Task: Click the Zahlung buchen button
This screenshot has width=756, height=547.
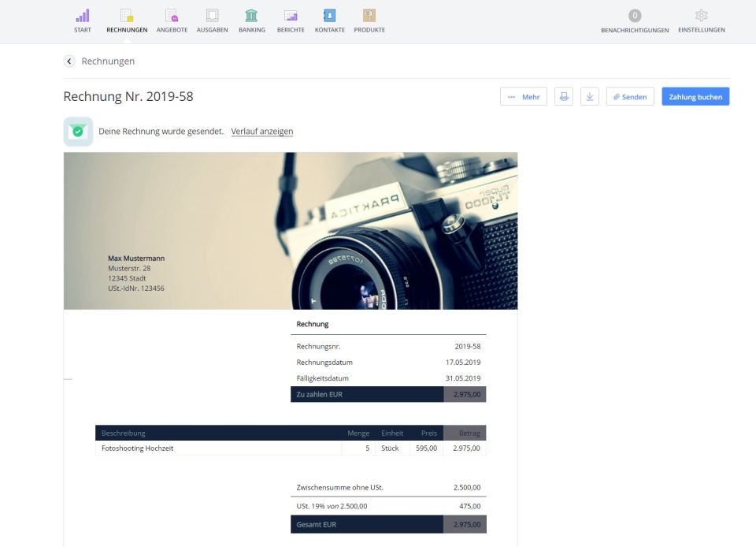Action: point(695,96)
